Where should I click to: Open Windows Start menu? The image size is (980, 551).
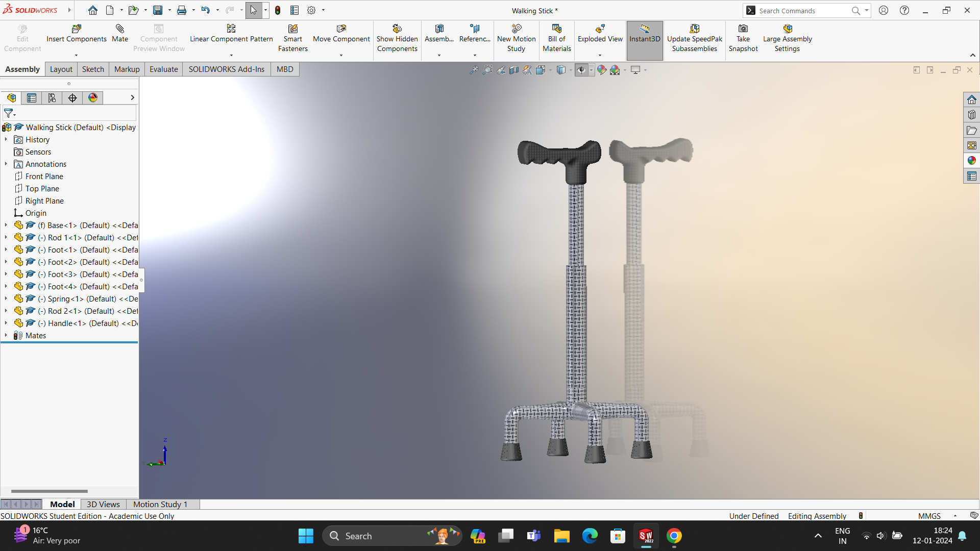click(306, 536)
